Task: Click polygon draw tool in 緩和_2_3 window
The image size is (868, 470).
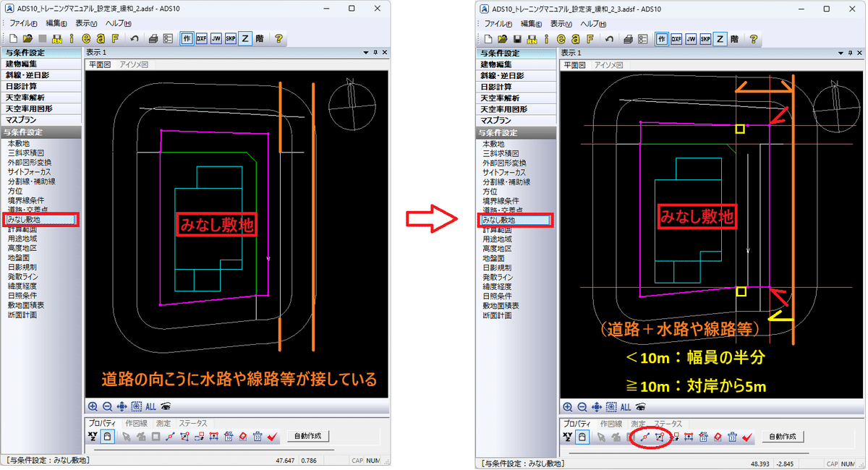Action: [659, 437]
